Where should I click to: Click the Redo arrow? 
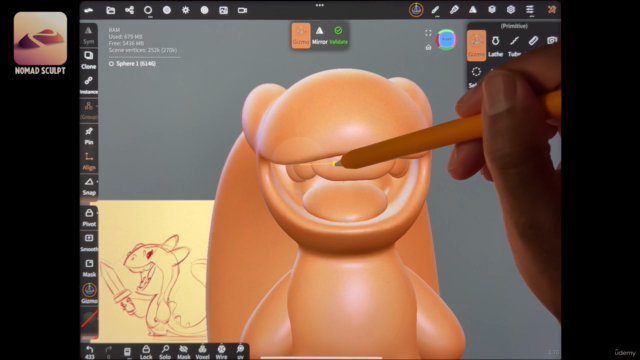pyautogui.click(x=109, y=352)
